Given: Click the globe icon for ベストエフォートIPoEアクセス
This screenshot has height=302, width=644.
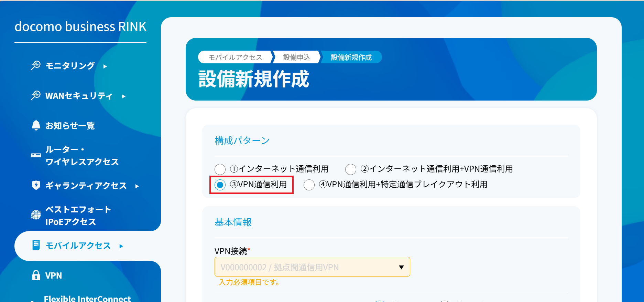Looking at the screenshot, I should 36,215.
